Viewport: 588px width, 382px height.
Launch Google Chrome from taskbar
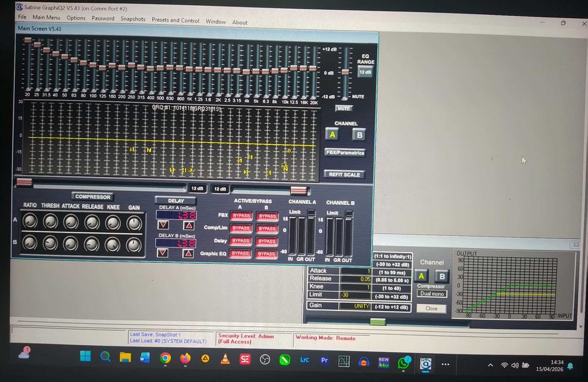click(165, 358)
